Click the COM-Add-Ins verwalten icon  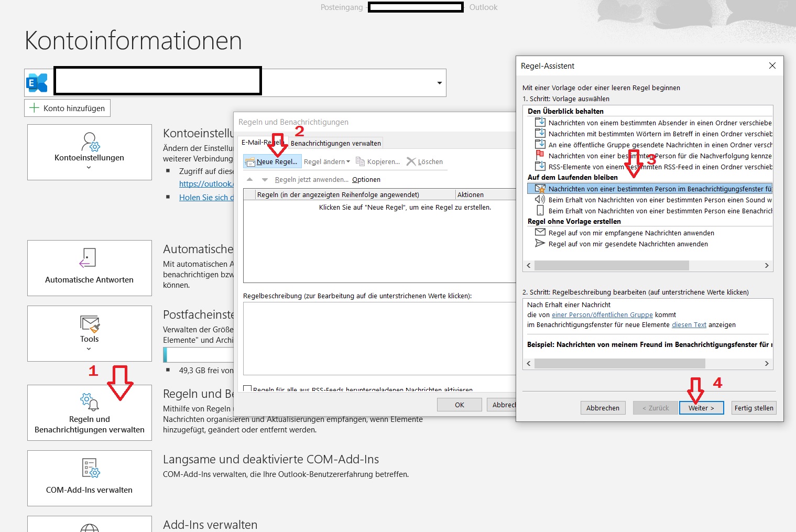click(x=91, y=468)
